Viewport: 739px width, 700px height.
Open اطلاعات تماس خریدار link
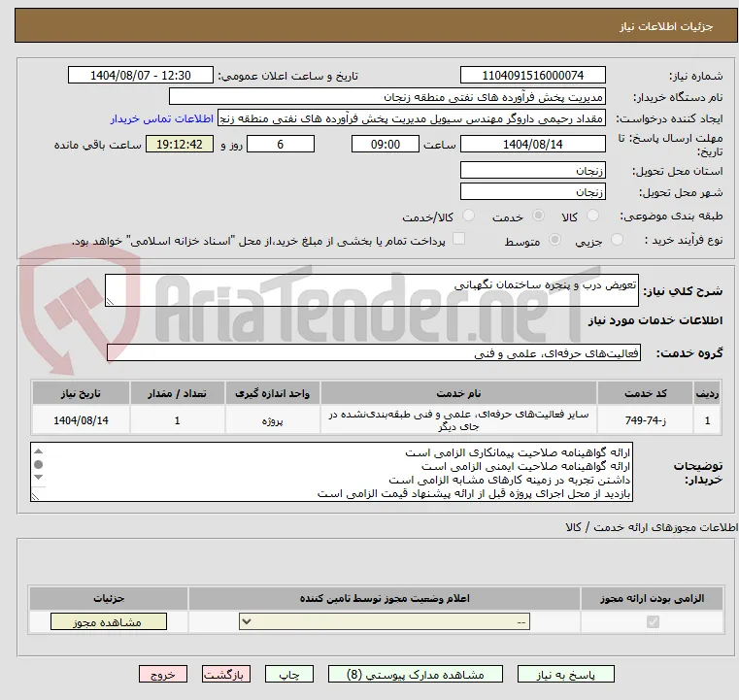point(161,118)
